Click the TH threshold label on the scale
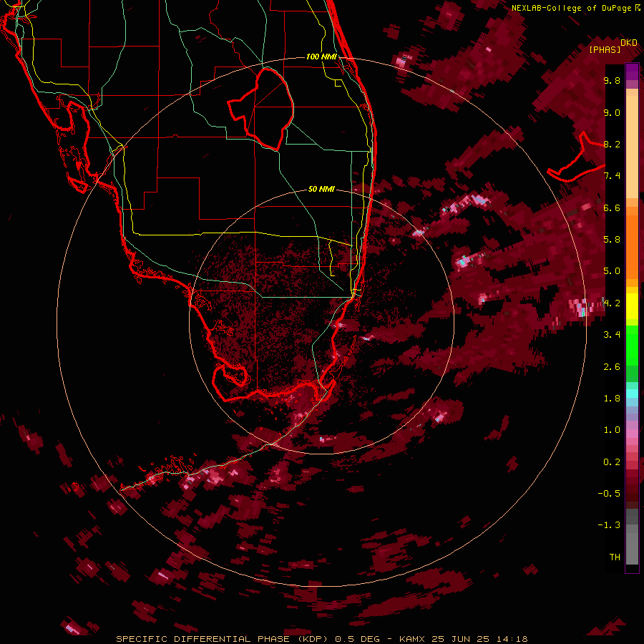The image size is (644, 644). (x=615, y=557)
